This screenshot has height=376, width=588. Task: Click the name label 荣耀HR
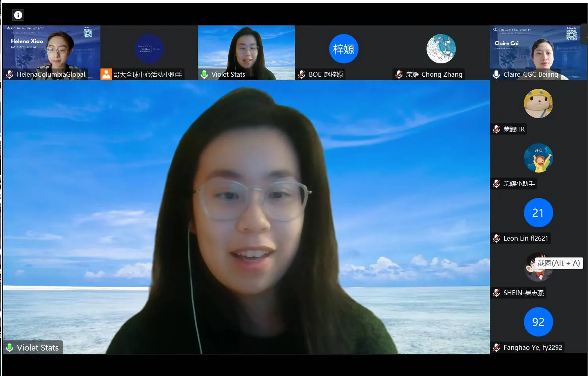pyautogui.click(x=514, y=129)
